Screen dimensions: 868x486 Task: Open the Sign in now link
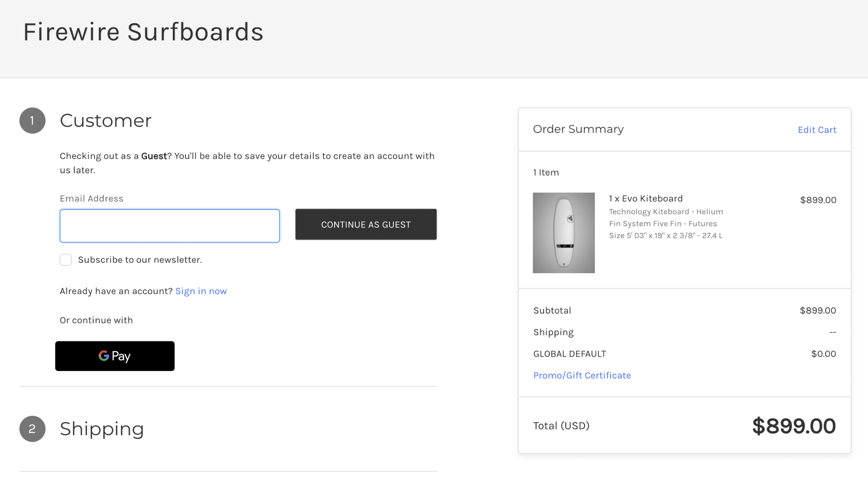[201, 291]
